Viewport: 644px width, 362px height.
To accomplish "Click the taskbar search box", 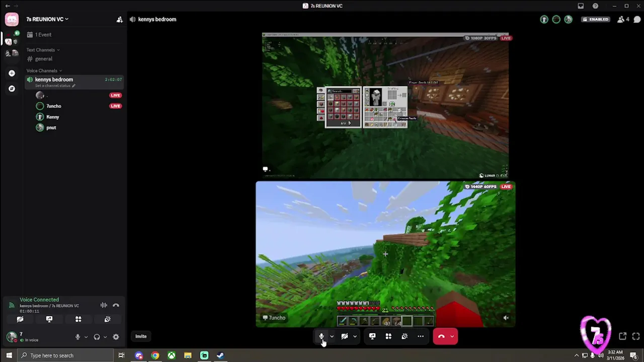I will (65, 355).
